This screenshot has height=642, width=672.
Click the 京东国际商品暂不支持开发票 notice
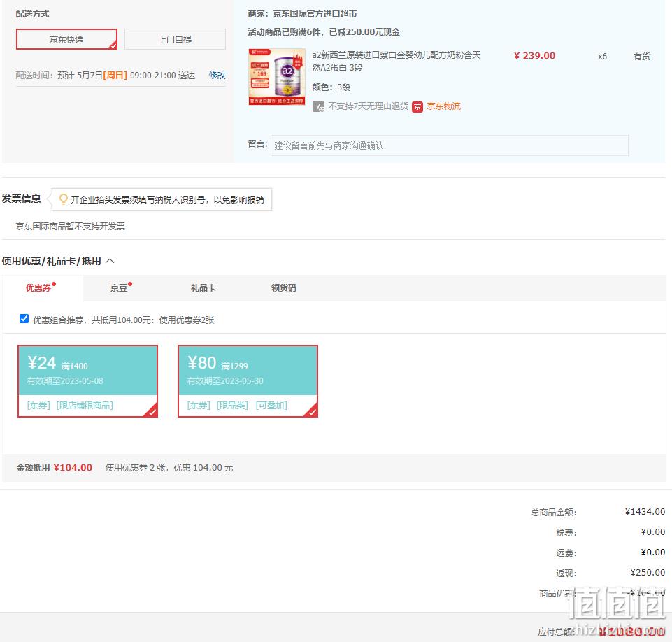pos(71,227)
